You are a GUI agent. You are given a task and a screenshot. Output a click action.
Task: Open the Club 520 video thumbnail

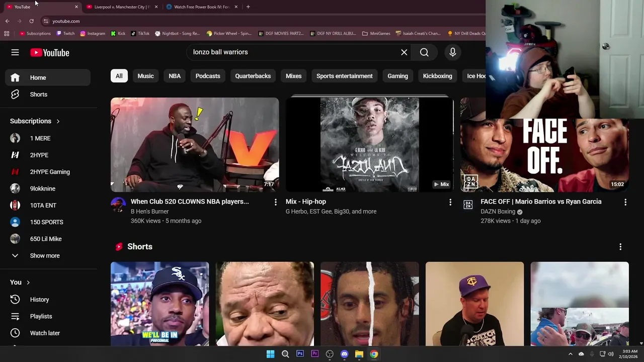[195, 145]
